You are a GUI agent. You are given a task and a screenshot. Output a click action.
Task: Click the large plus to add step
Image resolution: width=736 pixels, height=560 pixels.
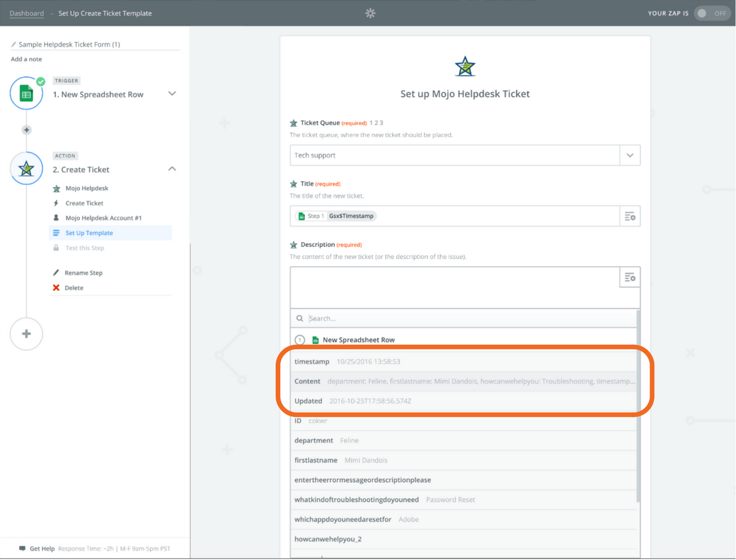[26, 334]
